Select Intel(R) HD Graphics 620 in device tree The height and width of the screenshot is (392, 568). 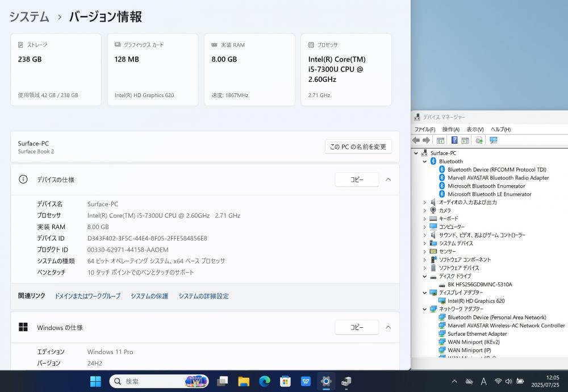pos(476,301)
